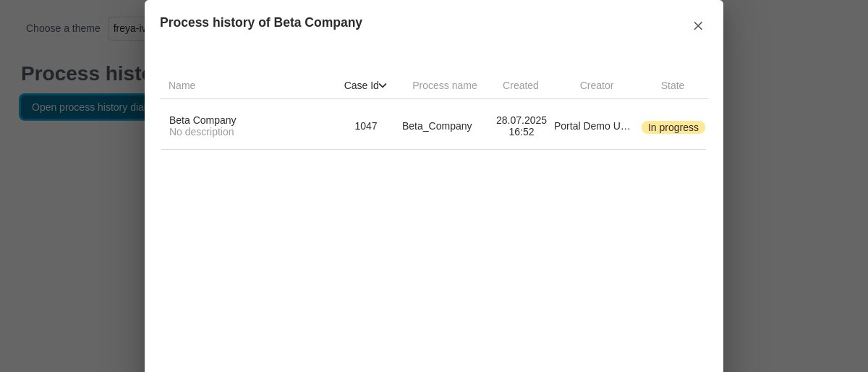This screenshot has width=868, height=372.
Task: Click the Choose a theme label
Action: pos(63,28)
